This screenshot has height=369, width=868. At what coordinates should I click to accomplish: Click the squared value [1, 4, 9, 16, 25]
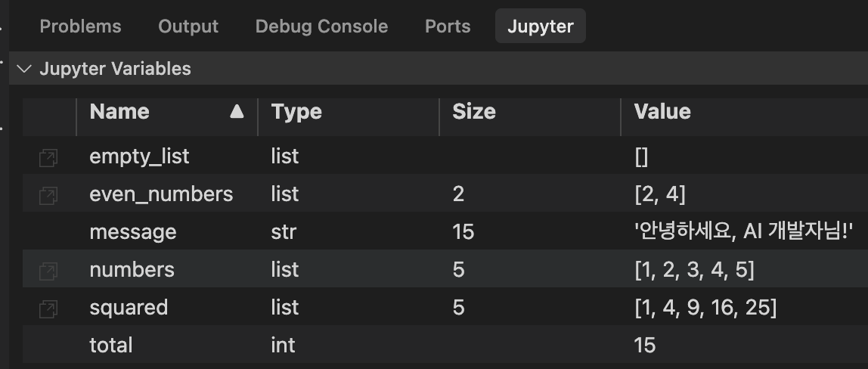click(705, 307)
